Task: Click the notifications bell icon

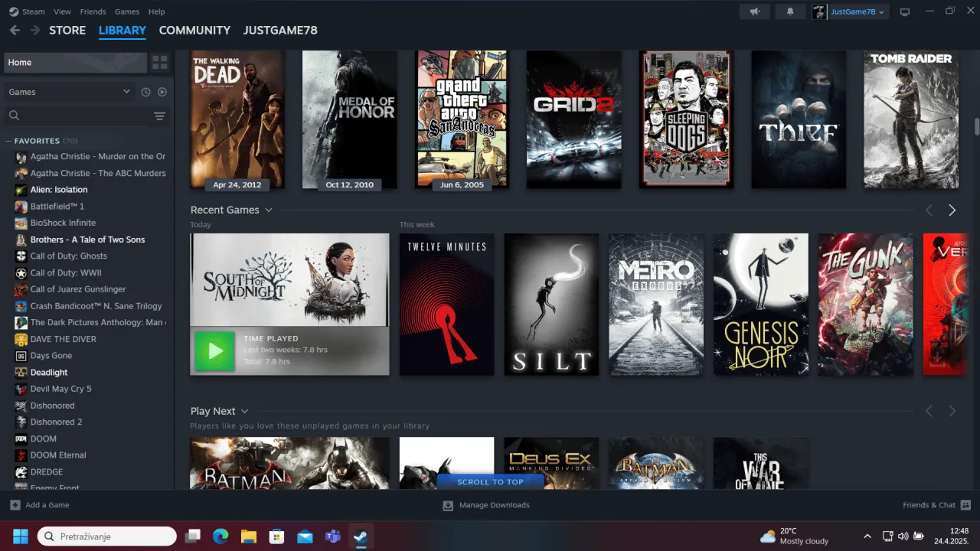Action: (790, 11)
